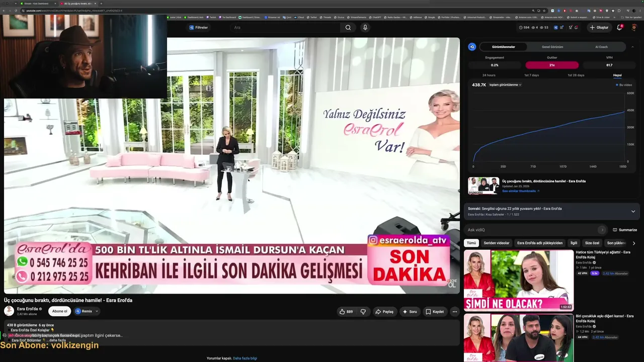Screen dimensions: 644x362
Task: Focus the Ask vidIQ input field
Action: (x=531, y=230)
